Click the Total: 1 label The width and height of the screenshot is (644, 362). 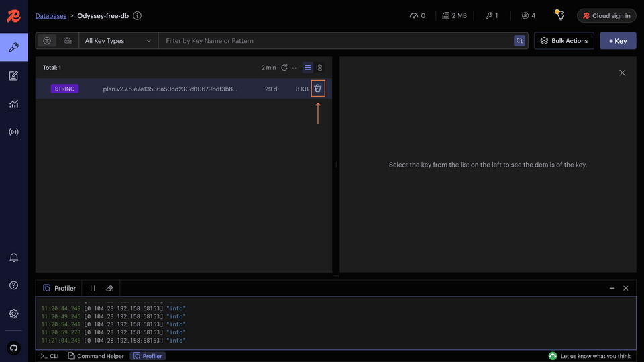[x=52, y=67]
